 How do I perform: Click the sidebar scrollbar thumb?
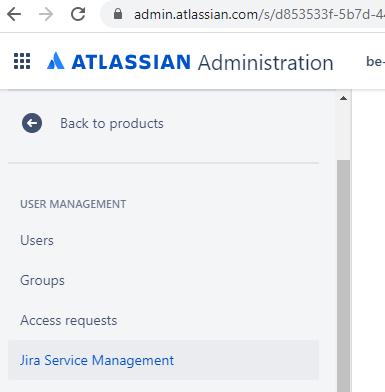(343, 276)
